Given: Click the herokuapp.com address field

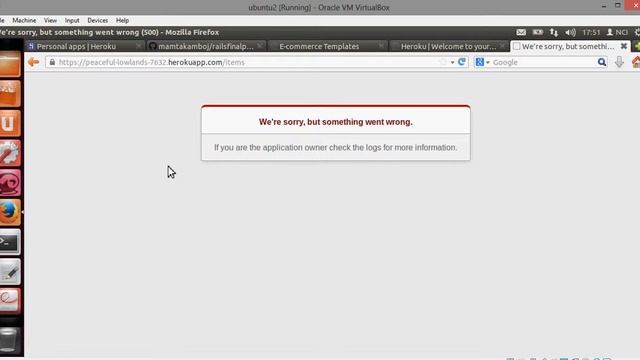Looking at the screenshot, I should (x=243, y=62).
